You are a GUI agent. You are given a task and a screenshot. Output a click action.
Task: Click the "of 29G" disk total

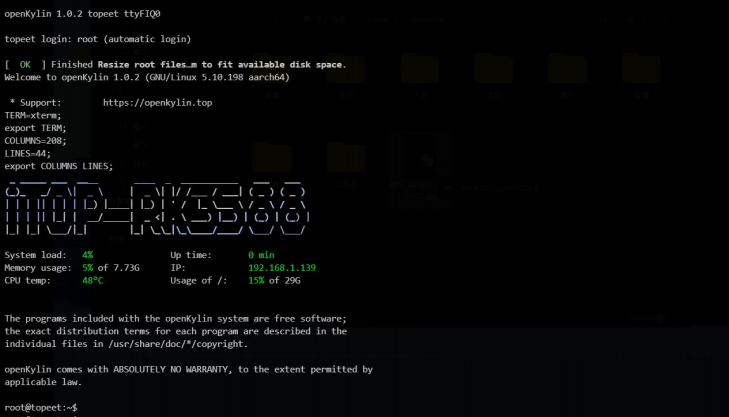click(x=285, y=281)
